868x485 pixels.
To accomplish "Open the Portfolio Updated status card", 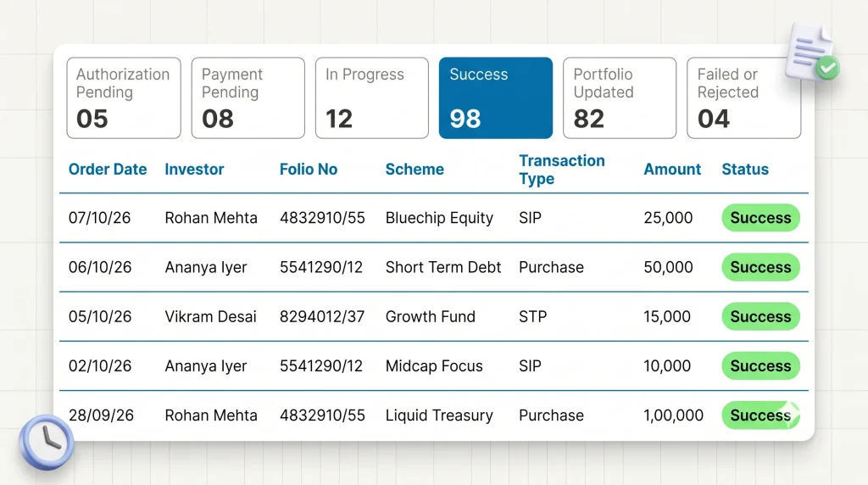I will 620,98.
